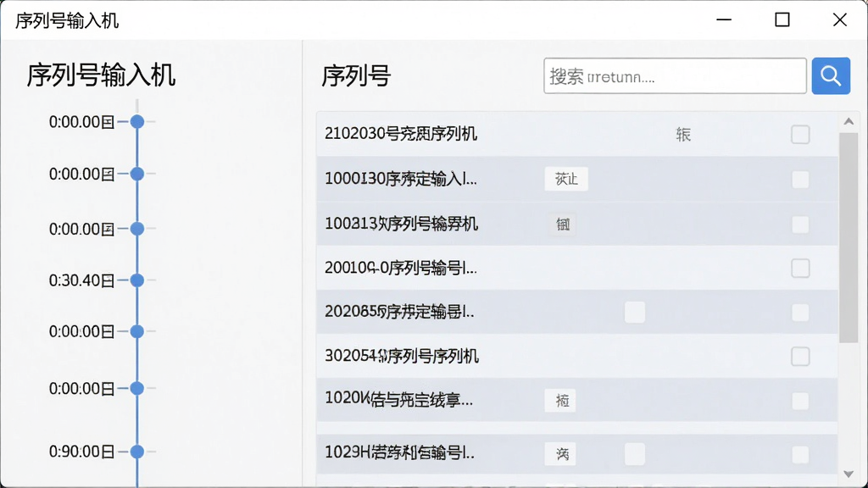Select the third timeline marker from top
The image size is (868, 488).
pyautogui.click(x=137, y=229)
